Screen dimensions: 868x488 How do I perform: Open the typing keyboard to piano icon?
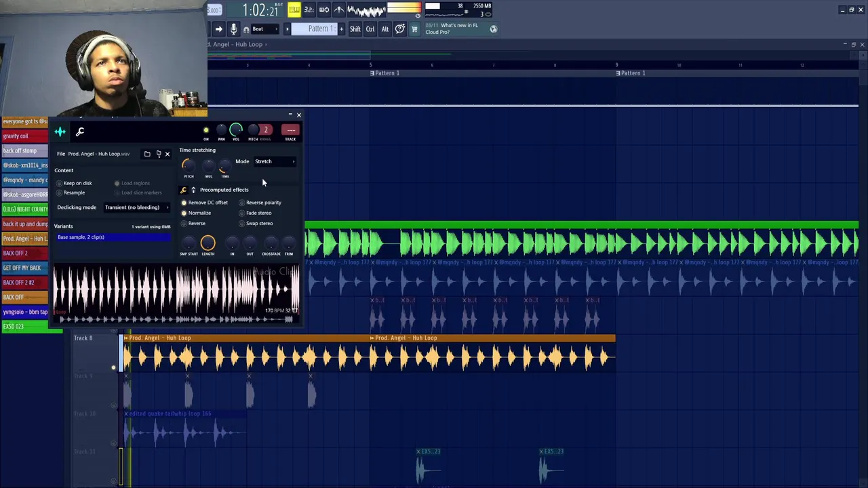(294, 9)
